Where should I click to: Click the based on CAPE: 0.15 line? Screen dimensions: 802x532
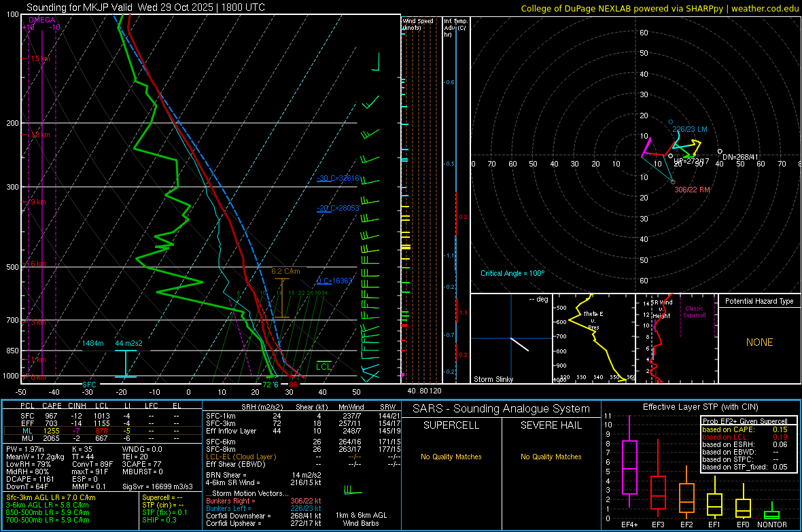[745, 429]
